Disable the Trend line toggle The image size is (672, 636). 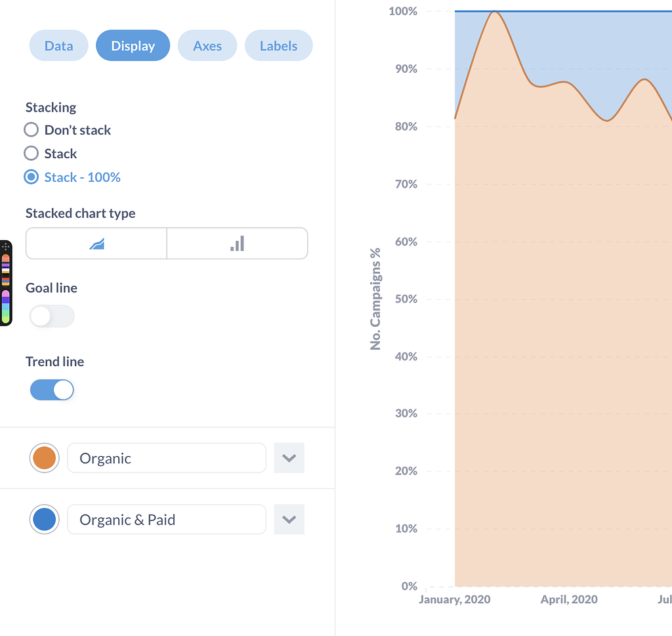click(52, 389)
